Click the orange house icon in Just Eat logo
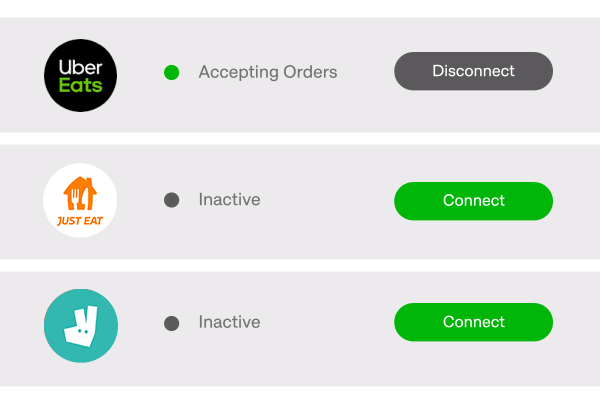Screen dimensions: 600x400 80,192
